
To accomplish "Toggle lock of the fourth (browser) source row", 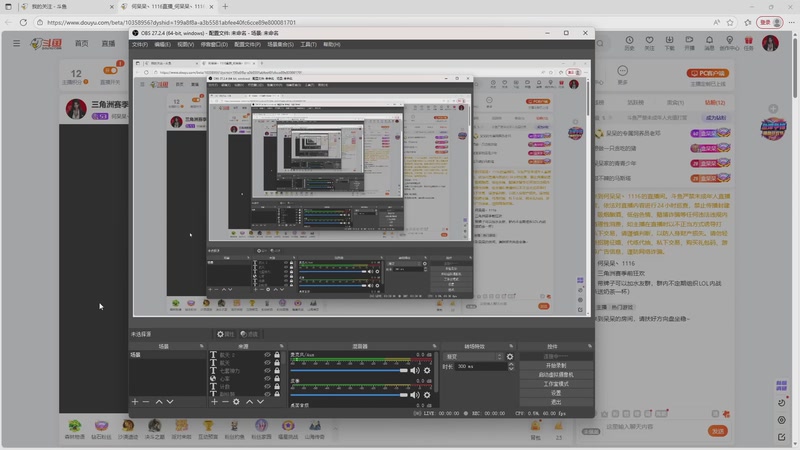I will [x=277, y=379].
